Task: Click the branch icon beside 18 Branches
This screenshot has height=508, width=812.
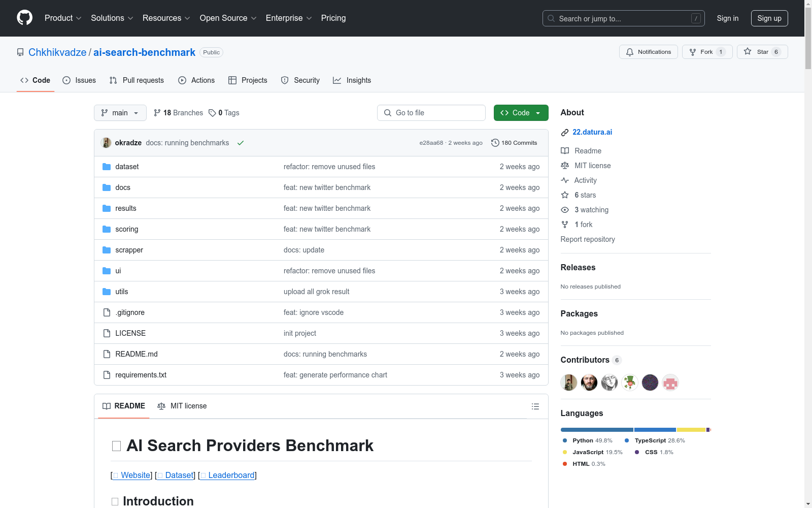Action: pos(157,113)
